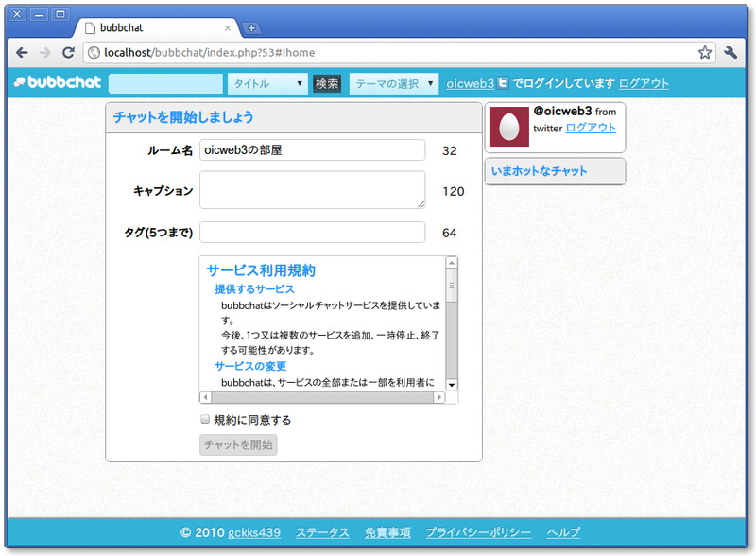Click the 検索 search button
Viewport: 756px width, 556px height.
coord(327,83)
